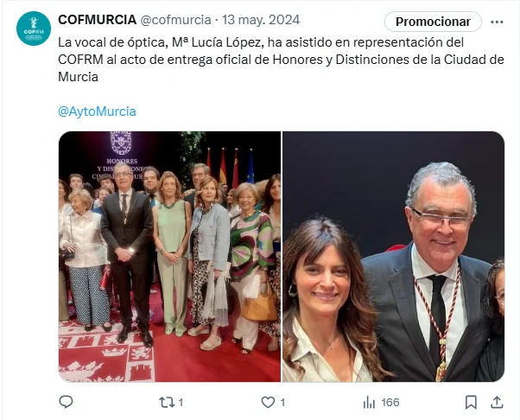Open the view analytics bar chart icon
Screen dimensions: 520x420
(x=369, y=403)
